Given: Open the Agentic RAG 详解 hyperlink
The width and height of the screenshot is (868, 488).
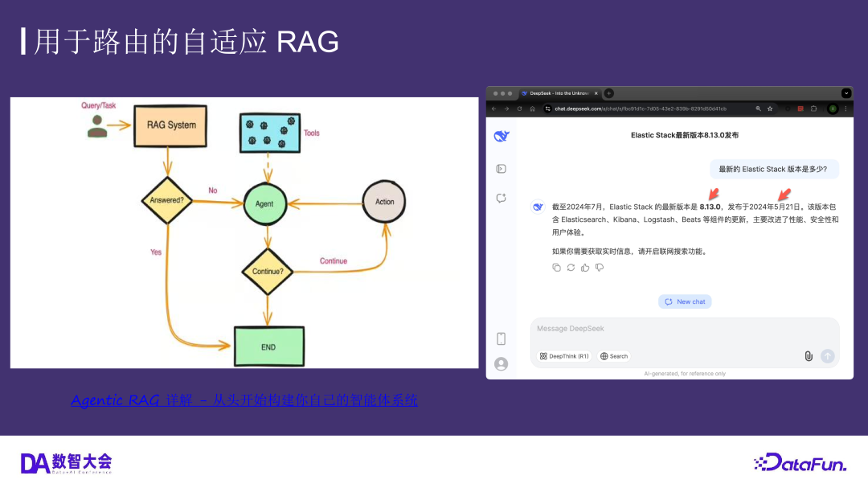Looking at the screenshot, I should pyautogui.click(x=244, y=400).
